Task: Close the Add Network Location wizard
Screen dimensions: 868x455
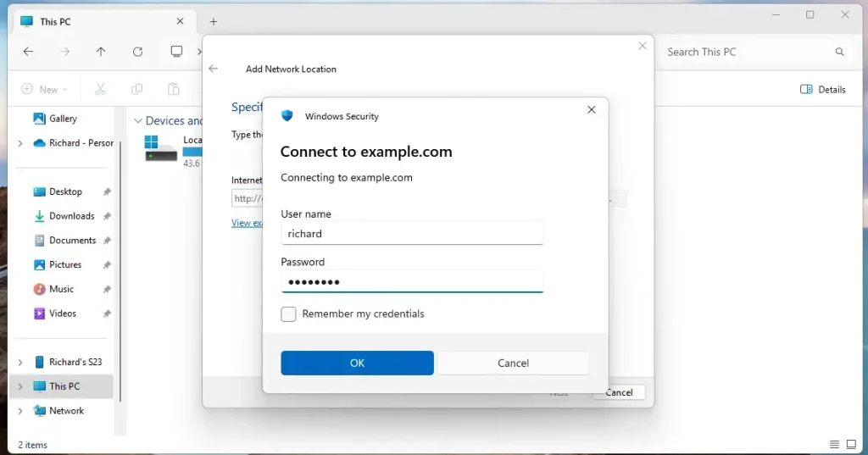Action: point(643,46)
